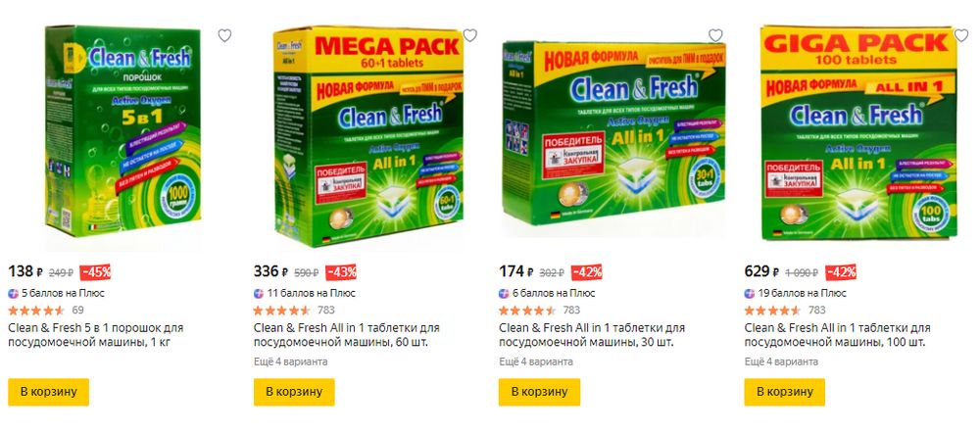Favorite the 5 в 1 порошок with heart icon
This screenshot has width=980, height=434.
[x=224, y=35]
